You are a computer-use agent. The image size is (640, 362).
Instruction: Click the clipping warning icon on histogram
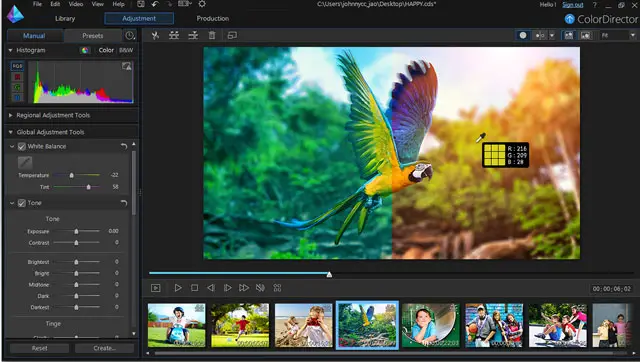127,66
